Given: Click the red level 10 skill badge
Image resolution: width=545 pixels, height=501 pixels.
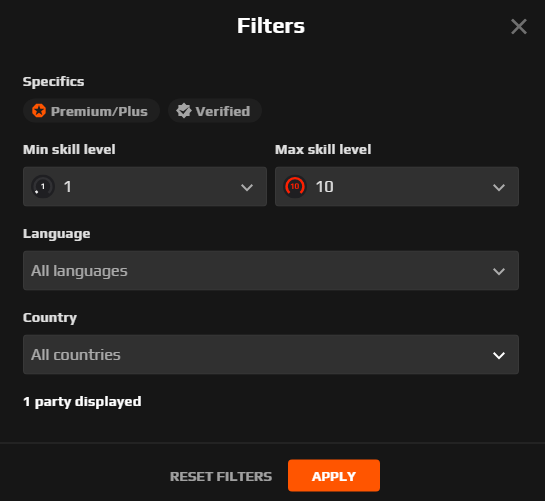Looking at the screenshot, I should pyautogui.click(x=295, y=187).
